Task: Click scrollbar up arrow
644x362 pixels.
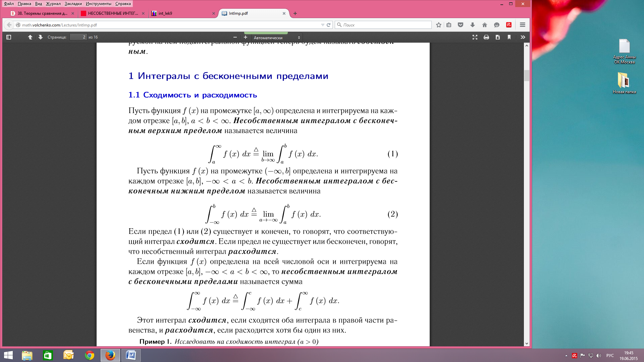Action: pos(527,45)
